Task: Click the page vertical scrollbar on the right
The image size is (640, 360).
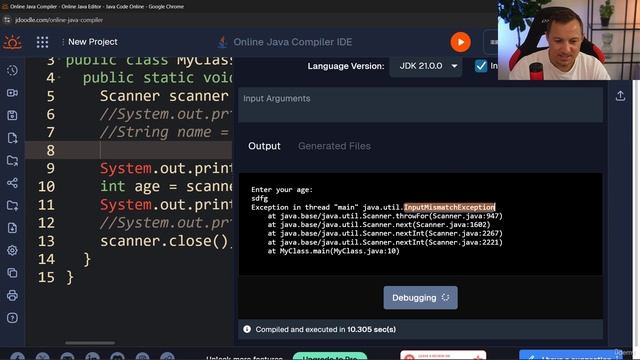Action: [636, 212]
